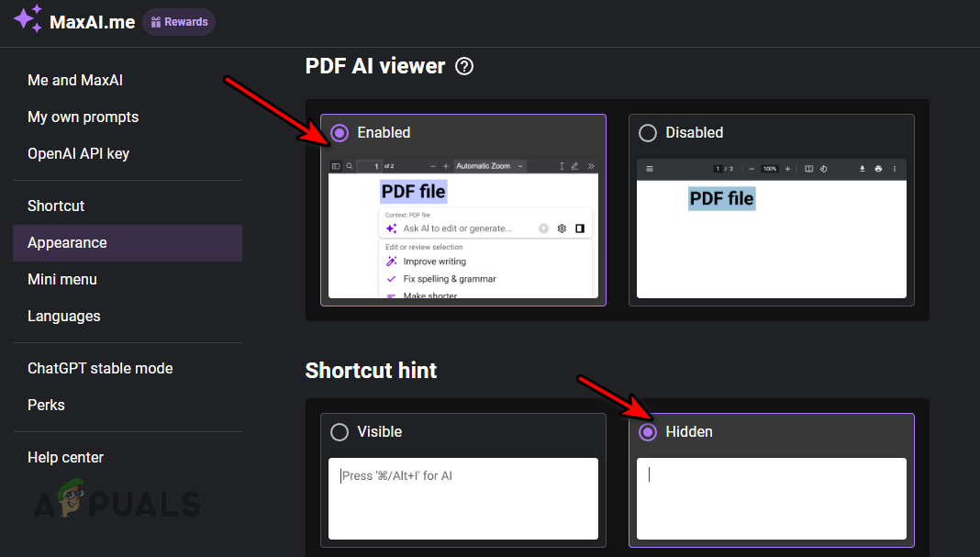
Task: Open the three-dot menu in Disabled preview toolbar
Action: [x=896, y=168]
